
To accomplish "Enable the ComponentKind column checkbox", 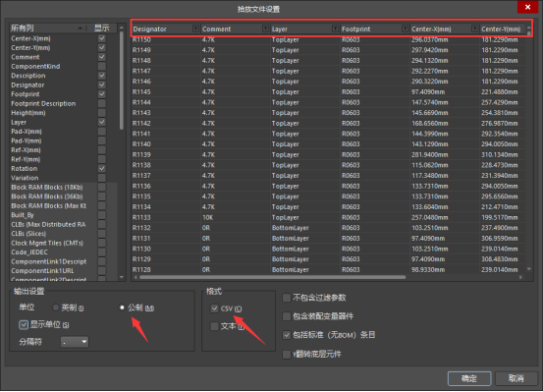I will pos(102,66).
